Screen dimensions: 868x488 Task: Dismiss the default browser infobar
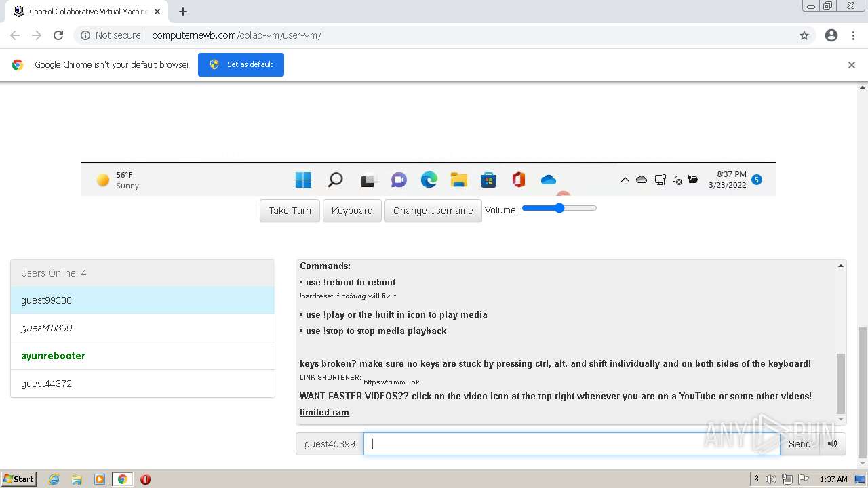pyautogui.click(x=852, y=65)
